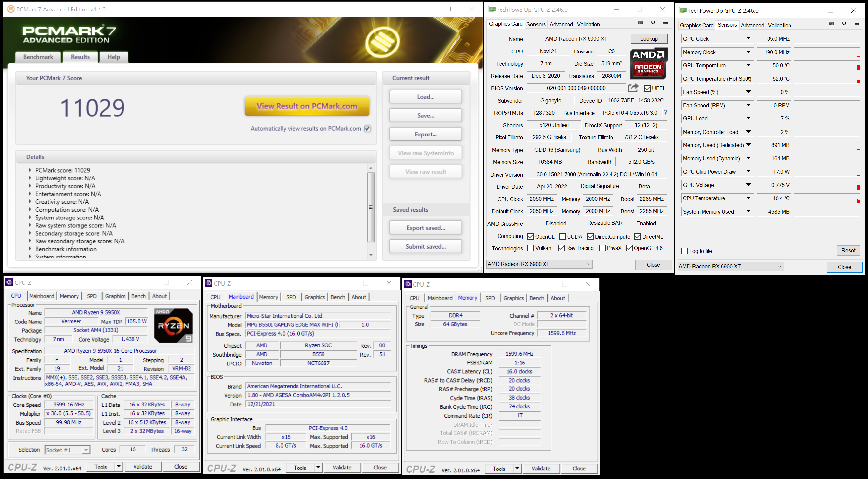Toggle the DirectCompute checkbox

click(x=590, y=237)
